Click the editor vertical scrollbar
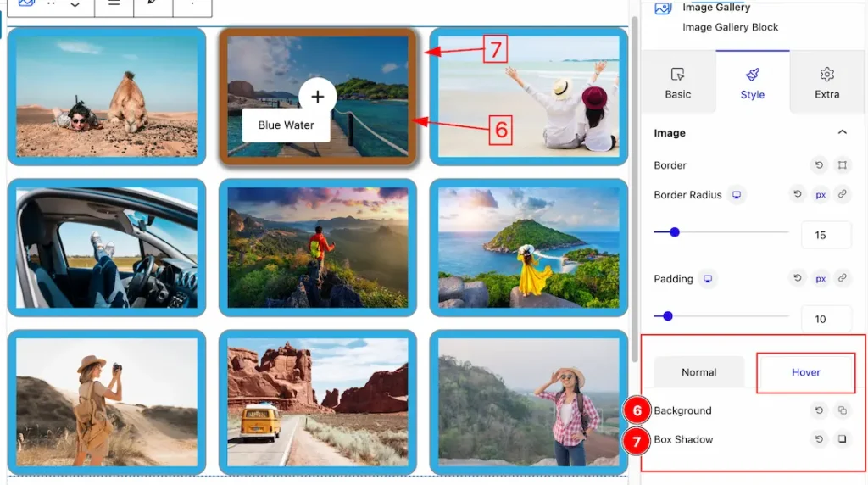 [634, 188]
